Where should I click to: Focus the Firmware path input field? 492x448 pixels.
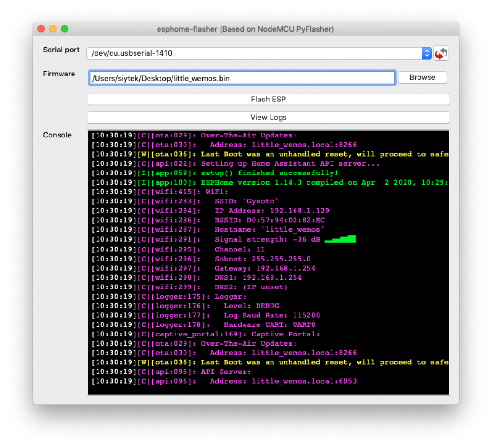point(242,78)
